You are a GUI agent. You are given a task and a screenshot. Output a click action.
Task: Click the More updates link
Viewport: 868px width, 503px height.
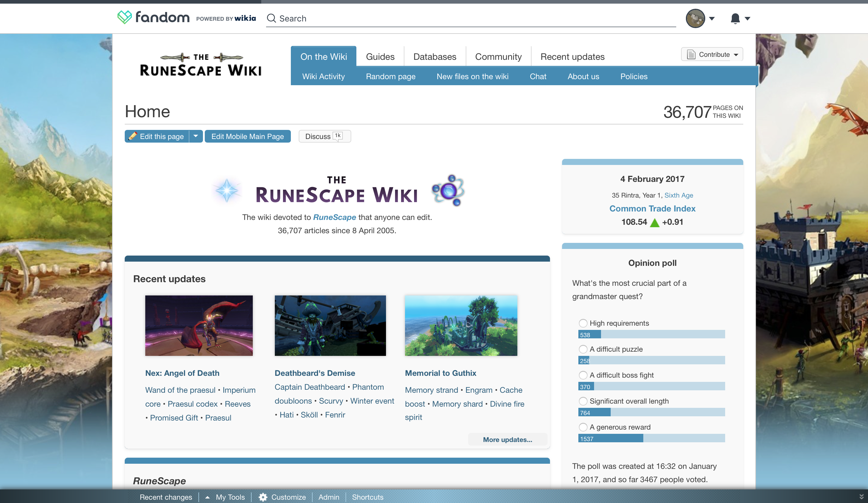pyautogui.click(x=507, y=439)
